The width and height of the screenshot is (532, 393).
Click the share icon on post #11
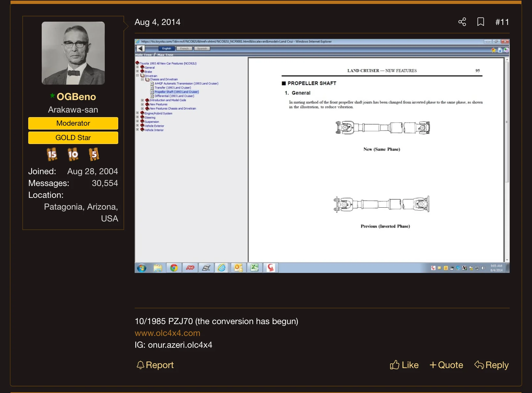click(462, 22)
